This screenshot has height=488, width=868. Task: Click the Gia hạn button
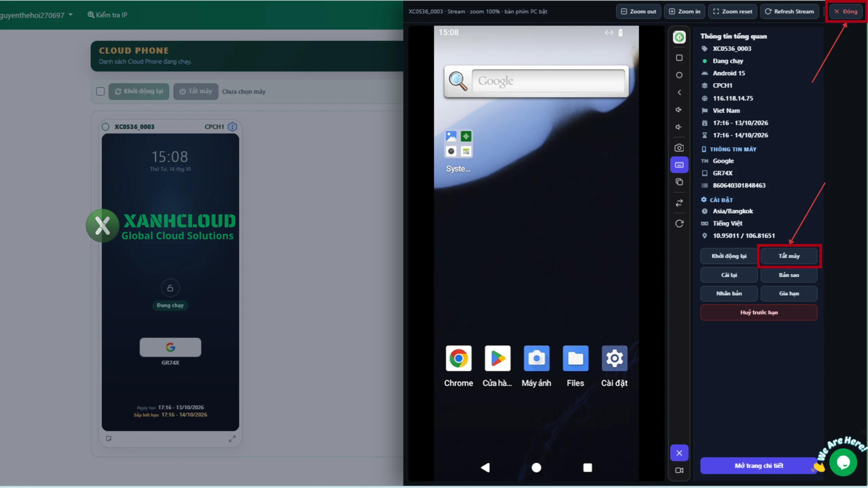[789, 293]
